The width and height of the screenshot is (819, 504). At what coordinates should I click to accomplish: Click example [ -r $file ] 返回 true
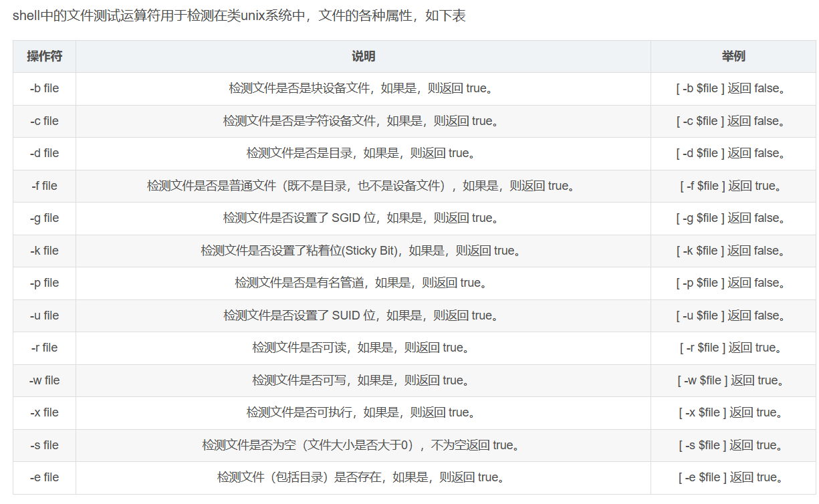point(733,348)
